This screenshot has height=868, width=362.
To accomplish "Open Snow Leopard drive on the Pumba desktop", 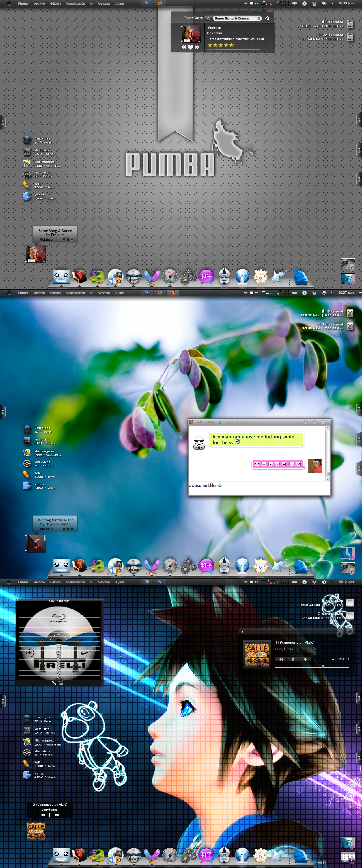I will [350, 37].
